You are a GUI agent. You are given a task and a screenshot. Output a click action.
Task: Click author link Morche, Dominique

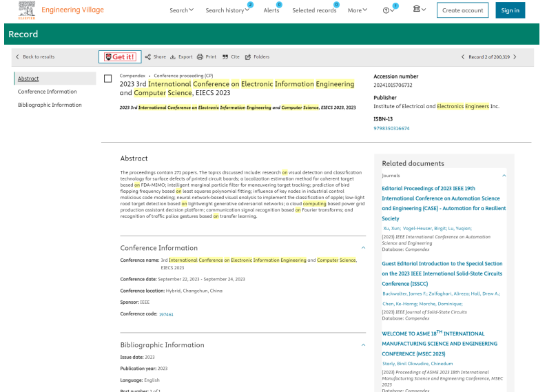pos(441,304)
